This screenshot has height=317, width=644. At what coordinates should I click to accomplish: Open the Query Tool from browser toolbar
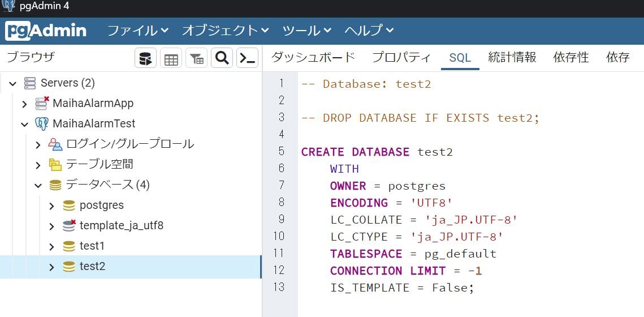click(x=145, y=58)
